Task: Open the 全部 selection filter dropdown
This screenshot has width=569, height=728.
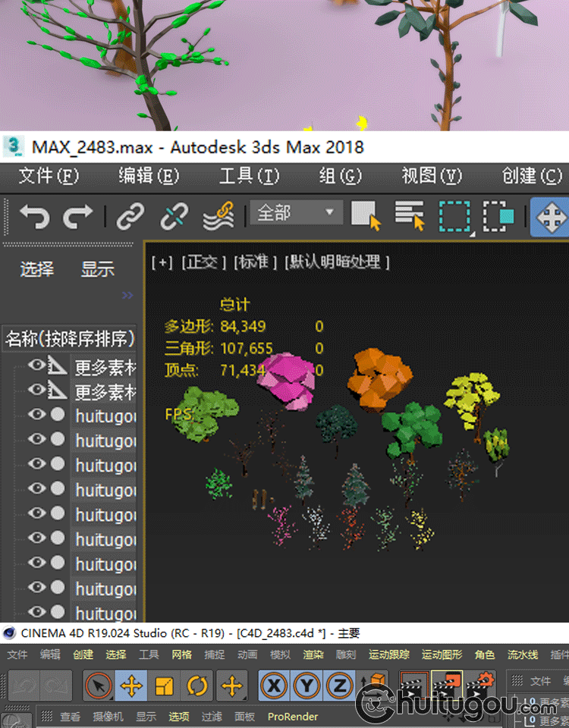Action: [297, 212]
